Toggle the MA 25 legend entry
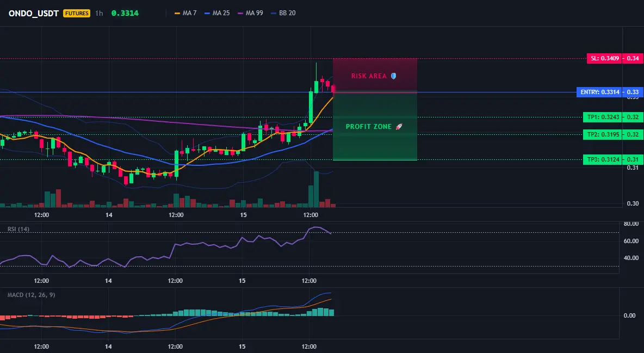Screen dimensions: 644x353 tap(217, 13)
